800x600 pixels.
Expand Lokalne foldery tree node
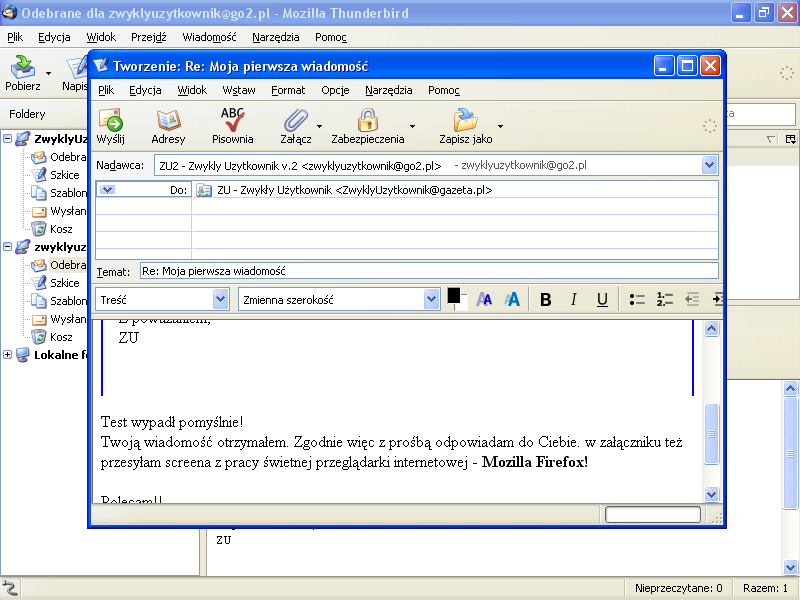[8, 355]
